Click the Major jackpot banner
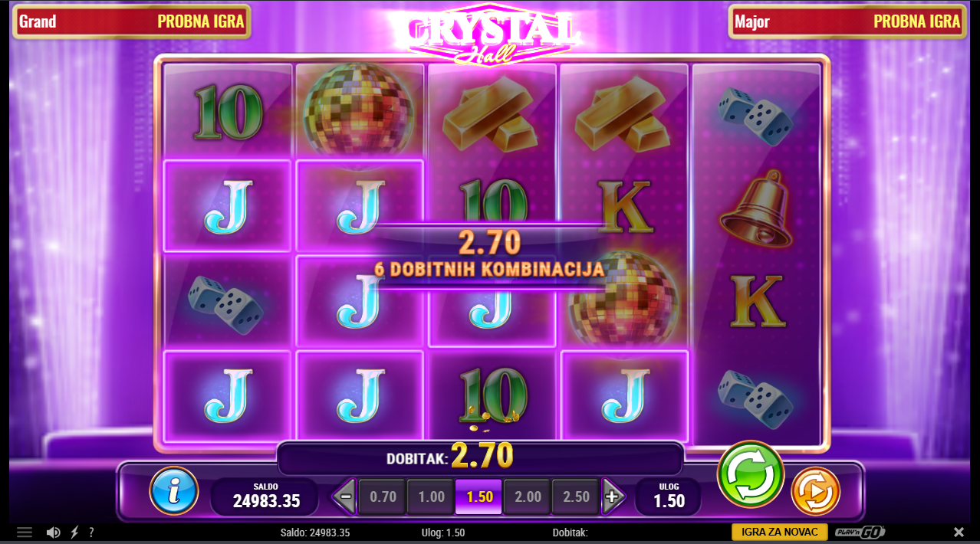This screenshot has height=544, width=980. (847, 21)
